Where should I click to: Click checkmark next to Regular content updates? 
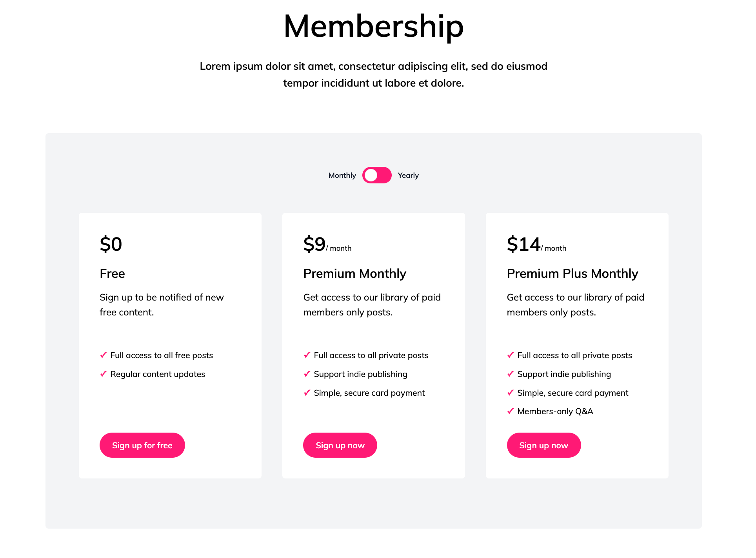104,374
